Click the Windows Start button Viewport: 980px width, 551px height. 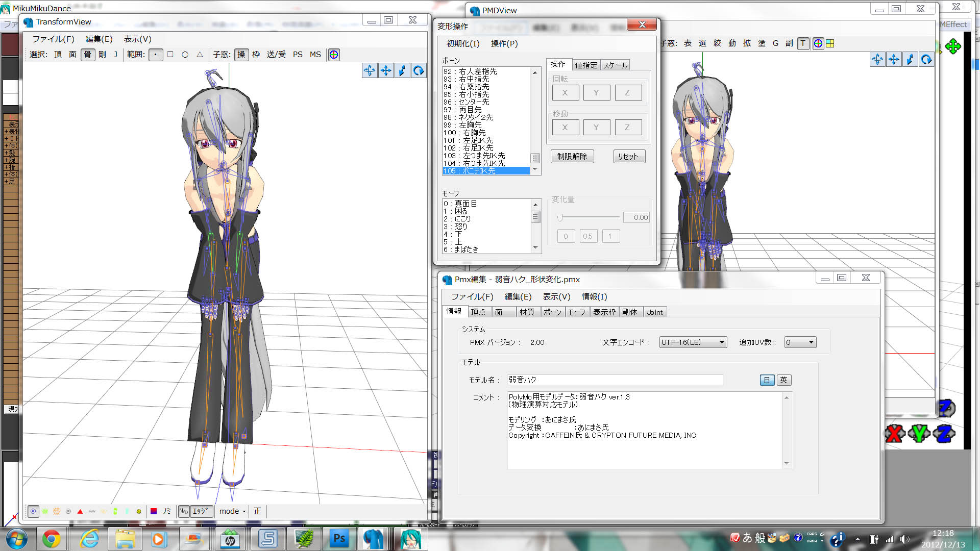point(17,539)
